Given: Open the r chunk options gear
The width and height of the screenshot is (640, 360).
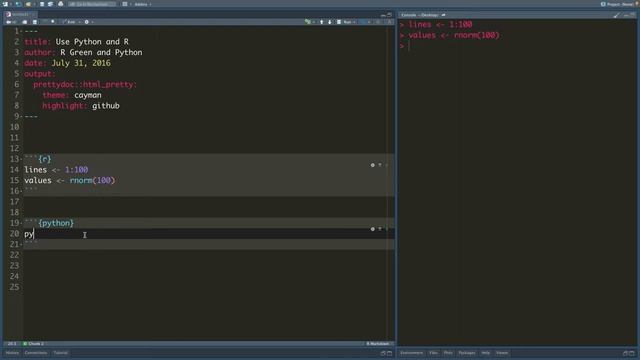Looking at the screenshot, I should coord(372,165).
